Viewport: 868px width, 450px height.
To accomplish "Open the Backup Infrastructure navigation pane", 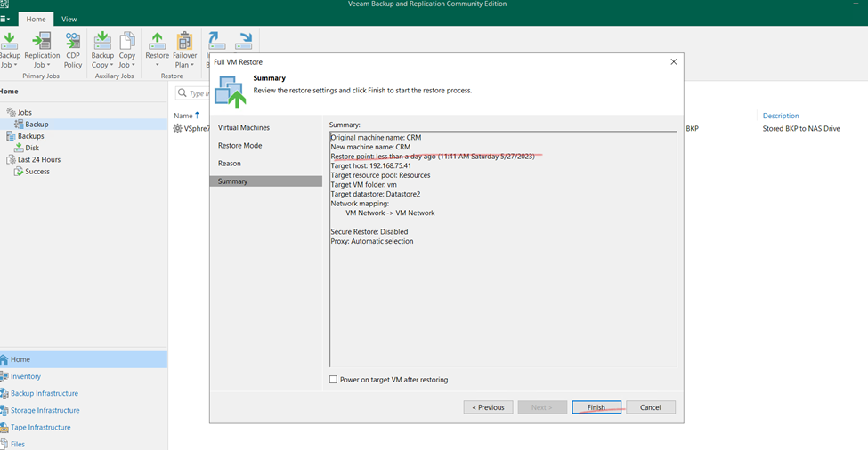I will click(45, 393).
